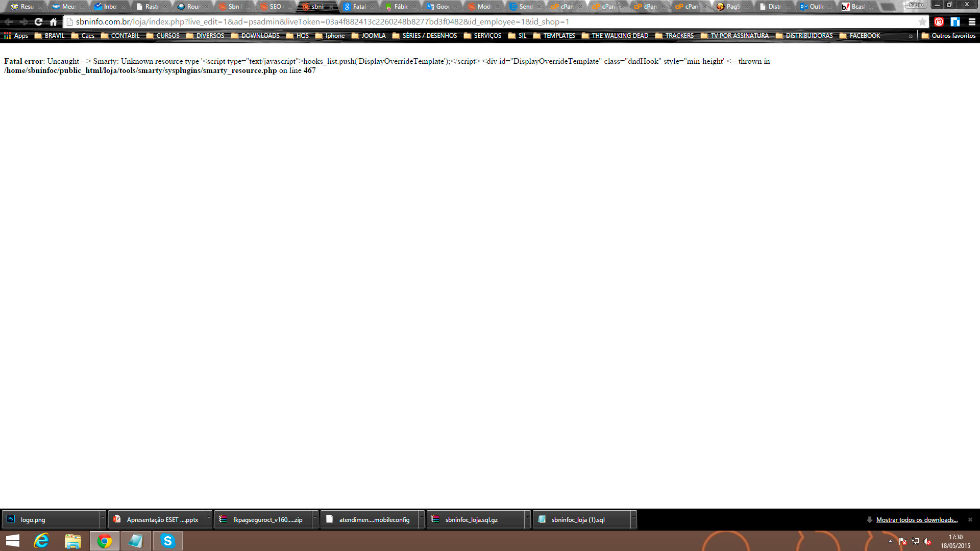Switch to the Mod tab
The image size is (980, 551).
pyautogui.click(x=483, y=7)
